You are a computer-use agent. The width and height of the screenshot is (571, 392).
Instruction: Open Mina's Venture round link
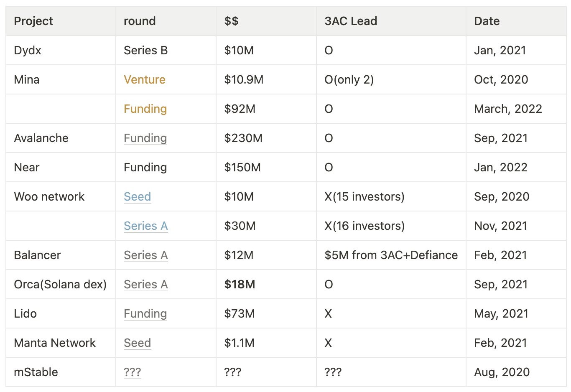[145, 79]
